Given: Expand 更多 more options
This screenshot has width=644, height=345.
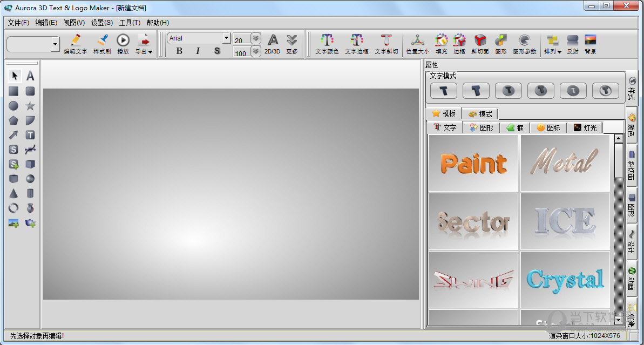Looking at the screenshot, I should (x=292, y=44).
